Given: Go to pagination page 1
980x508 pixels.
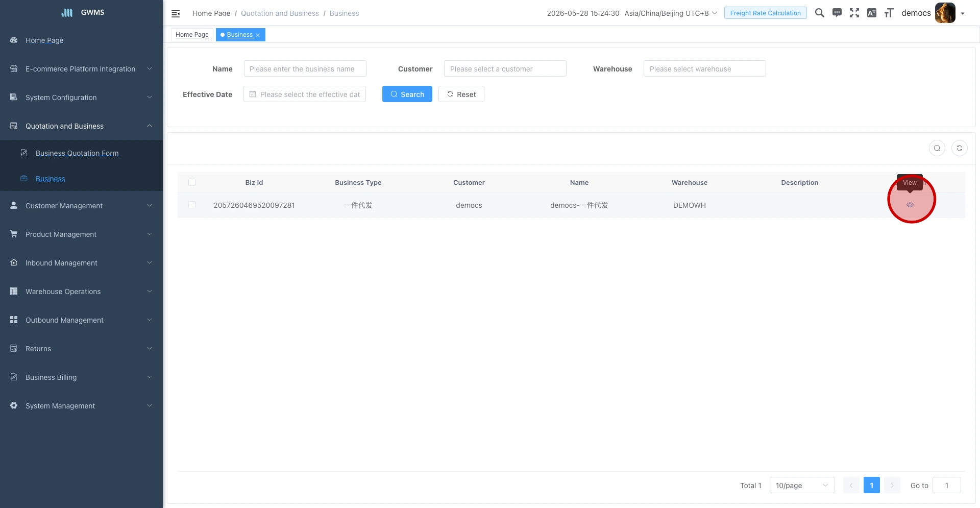Looking at the screenshot, I should (872, 485).
